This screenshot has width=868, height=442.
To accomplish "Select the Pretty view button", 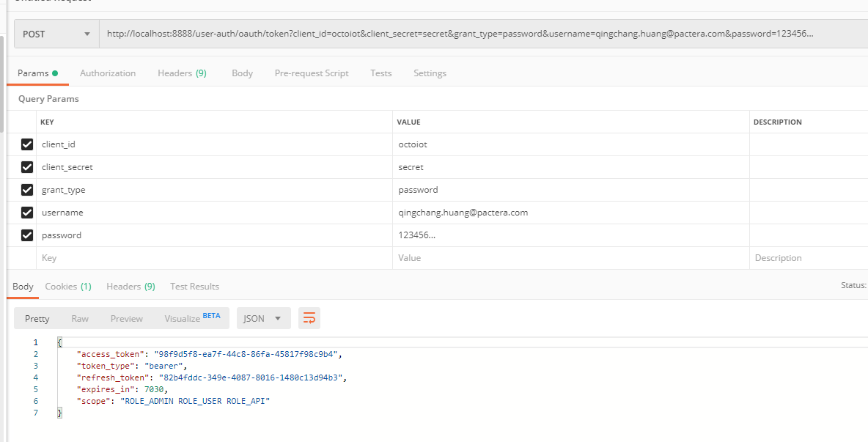I will click(x=37, y=319).
